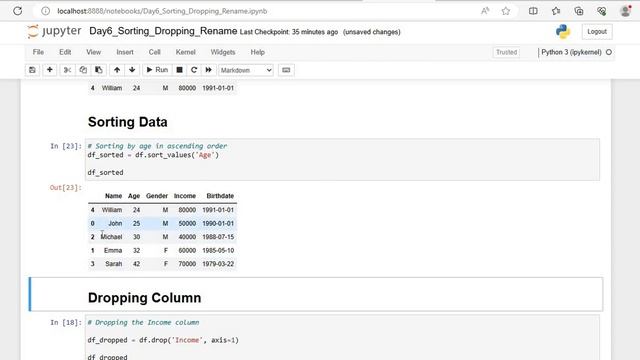This screenshot has width=640, height=360.
Task: Click John in the sorted table
Action: point(115,223)
